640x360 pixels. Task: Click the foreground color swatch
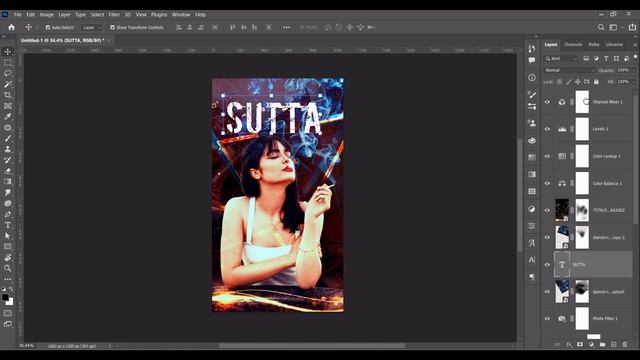point(5,297)
